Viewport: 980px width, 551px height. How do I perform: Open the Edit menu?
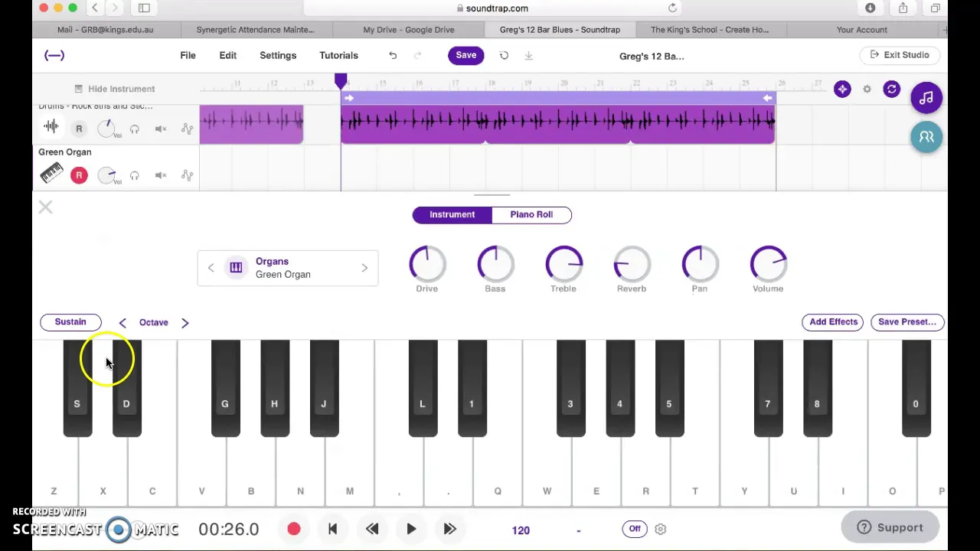(x=228, y=55)
